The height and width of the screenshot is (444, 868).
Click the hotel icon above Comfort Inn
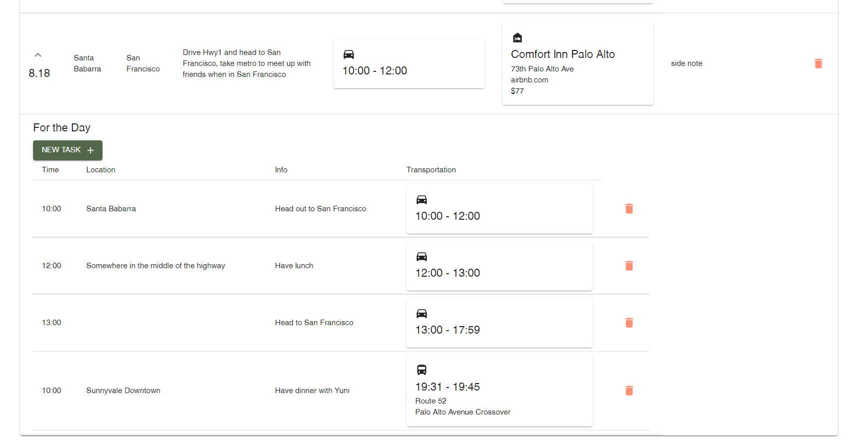pyautogui.click(x=517, y=37)
